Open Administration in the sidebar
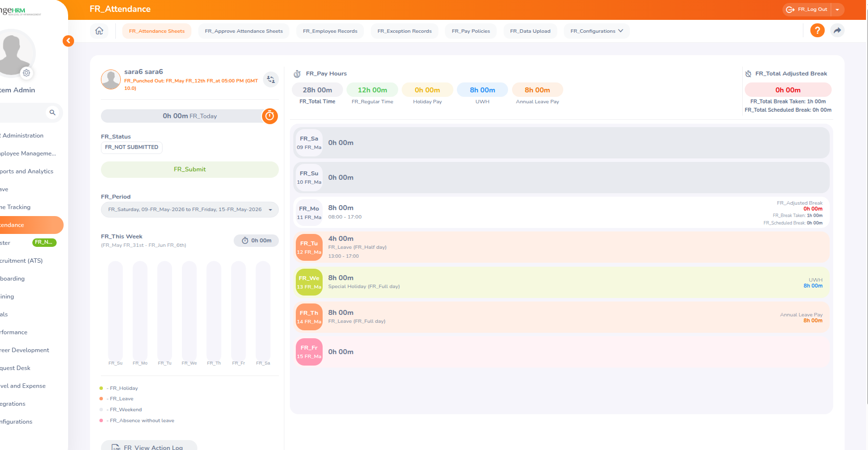This screenshot has height=450, width=868. click(23, 136)
